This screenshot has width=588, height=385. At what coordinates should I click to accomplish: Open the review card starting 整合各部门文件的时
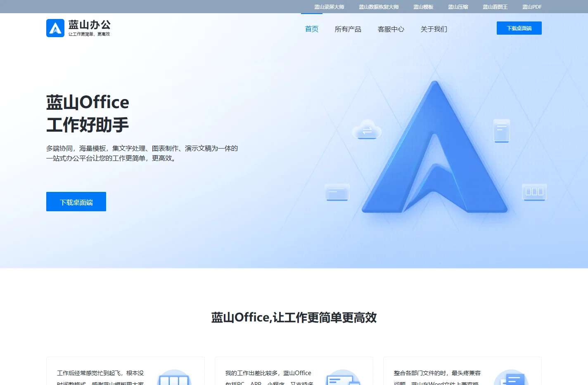[462, 371]
